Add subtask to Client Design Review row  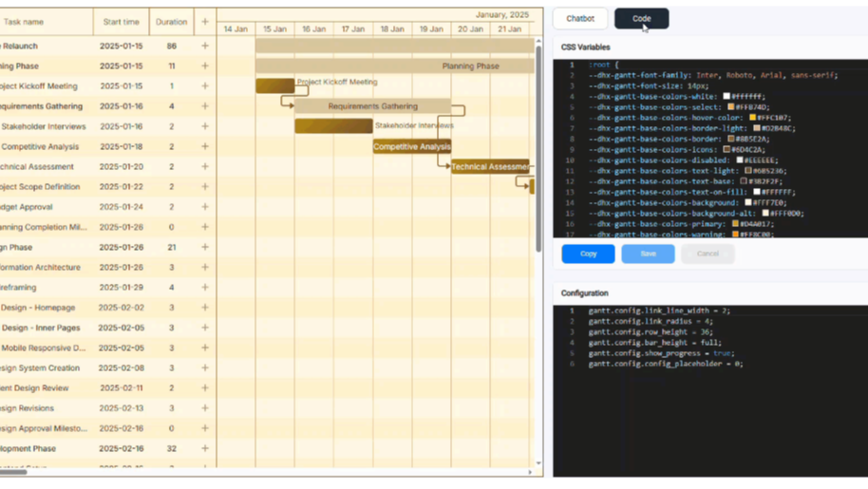(x=205, y=387)
